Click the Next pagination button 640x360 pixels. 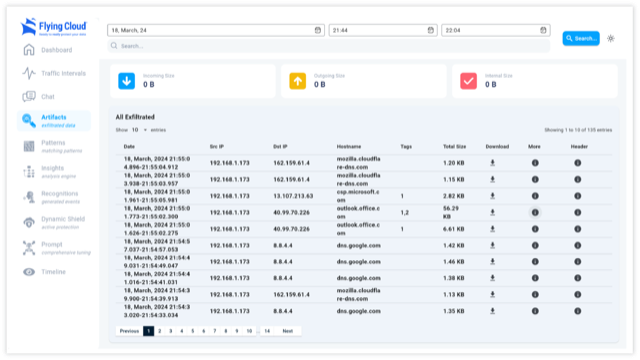point(288,331)
